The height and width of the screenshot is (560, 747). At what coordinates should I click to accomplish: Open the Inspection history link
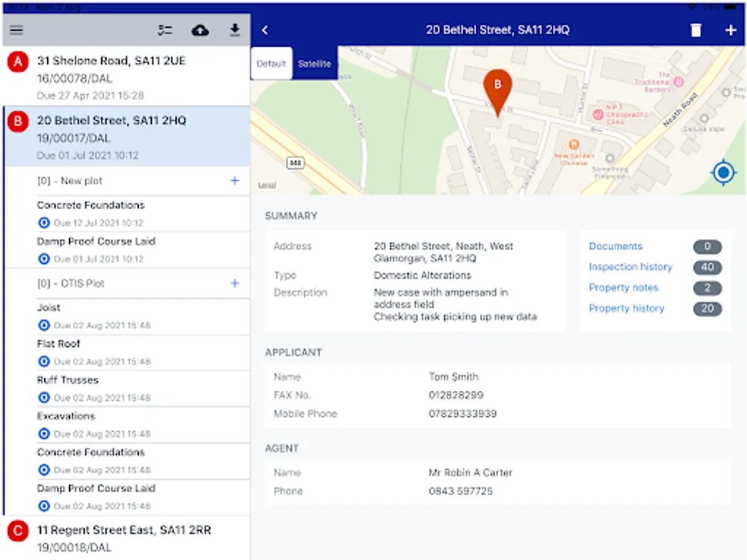[x=631, y=267]
